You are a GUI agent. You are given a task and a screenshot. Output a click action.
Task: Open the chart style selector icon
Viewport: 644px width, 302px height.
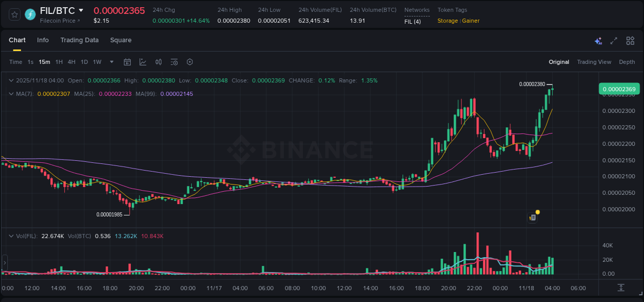pos(142,62)
